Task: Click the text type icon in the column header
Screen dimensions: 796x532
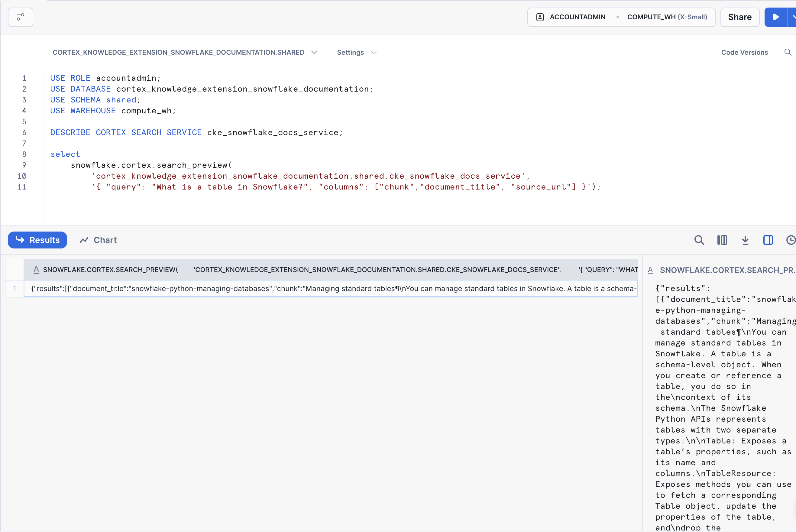Action: (x=36, y=270)
